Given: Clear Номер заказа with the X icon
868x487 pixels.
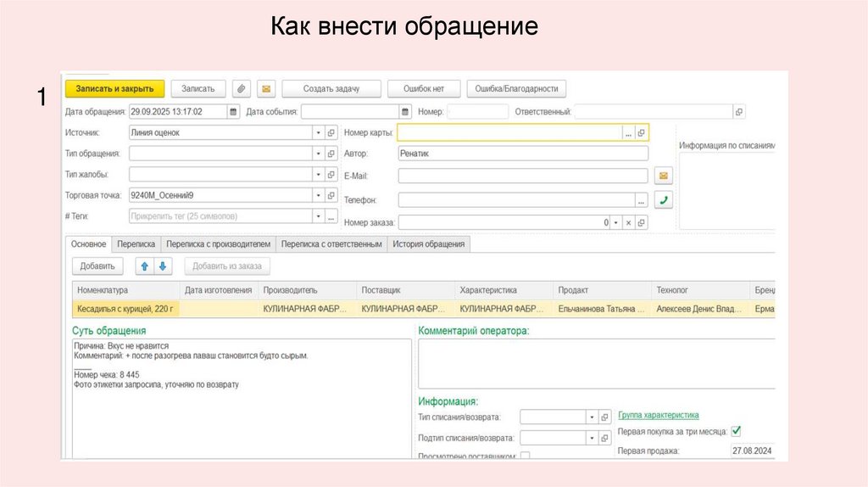Looking at the screenshot, I should tap(628, 222).
